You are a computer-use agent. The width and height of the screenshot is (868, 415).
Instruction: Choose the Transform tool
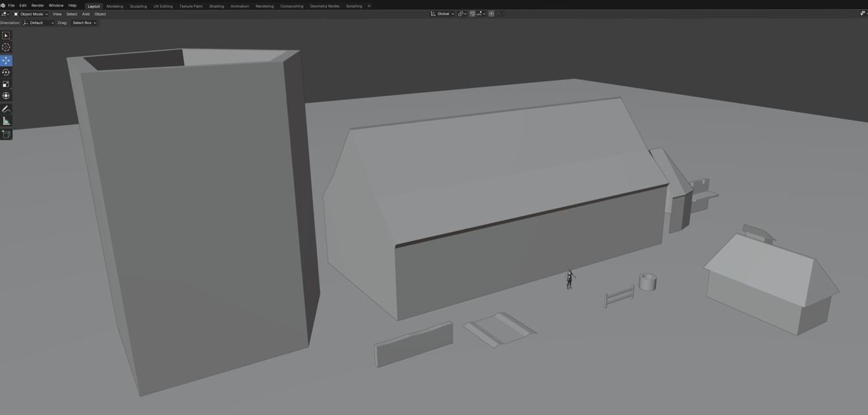6,96
